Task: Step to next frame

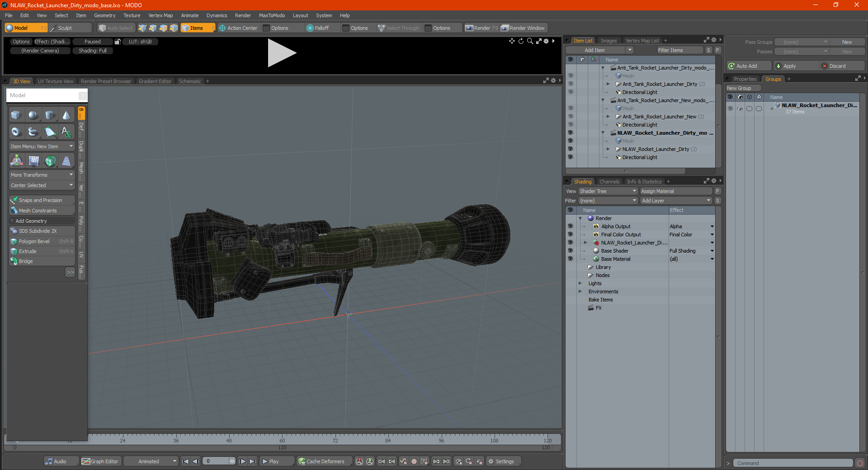Action: [x=242, y=461]
